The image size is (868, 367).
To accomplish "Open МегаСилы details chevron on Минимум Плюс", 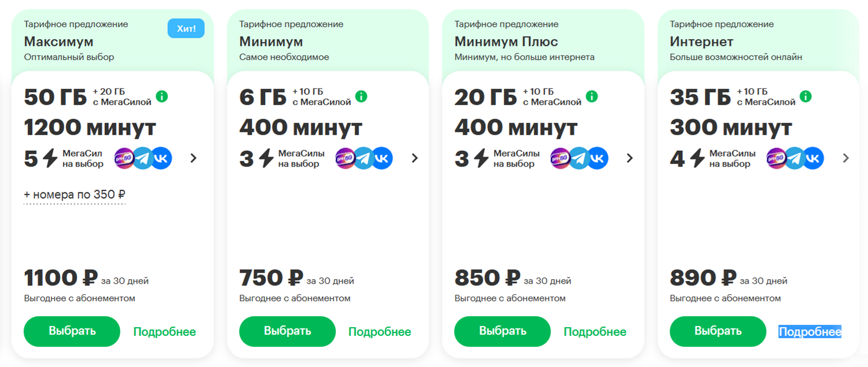I will point(630,157).
